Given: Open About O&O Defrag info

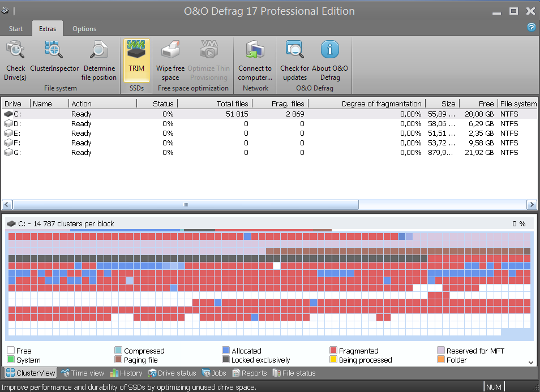Looking at the screenshot, I should [x=330, y=61].
